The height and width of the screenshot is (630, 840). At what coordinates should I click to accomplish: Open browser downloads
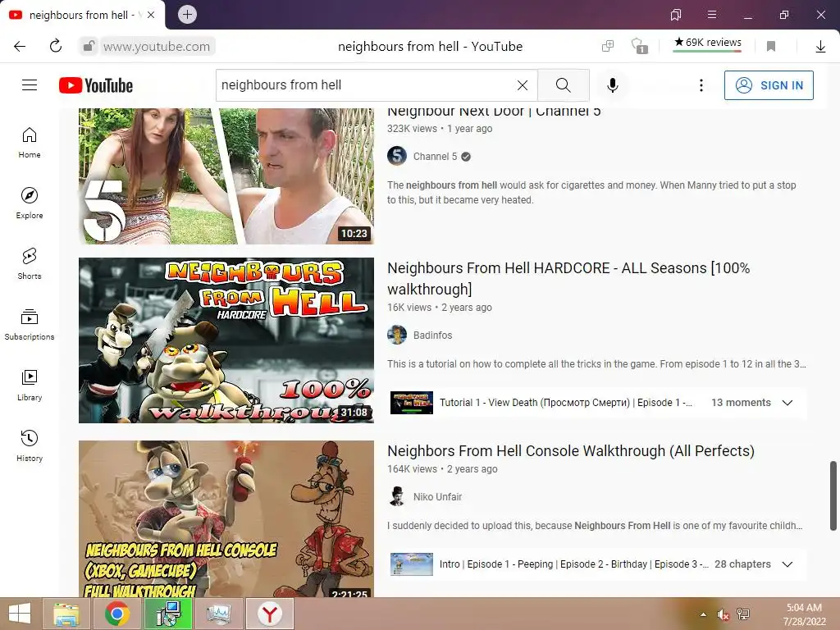(x=820, y=47)
